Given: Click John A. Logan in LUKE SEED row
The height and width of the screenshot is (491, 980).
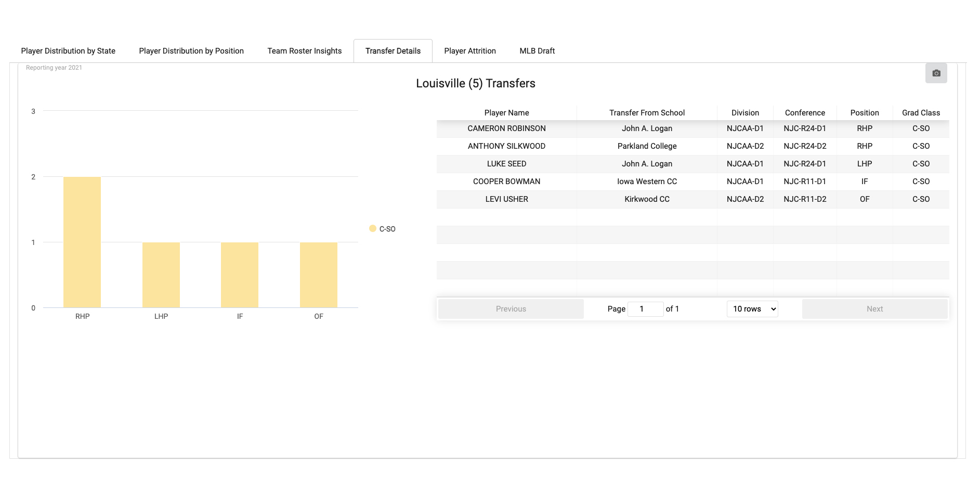Looking at the screenshot, I should click(647, 164).
